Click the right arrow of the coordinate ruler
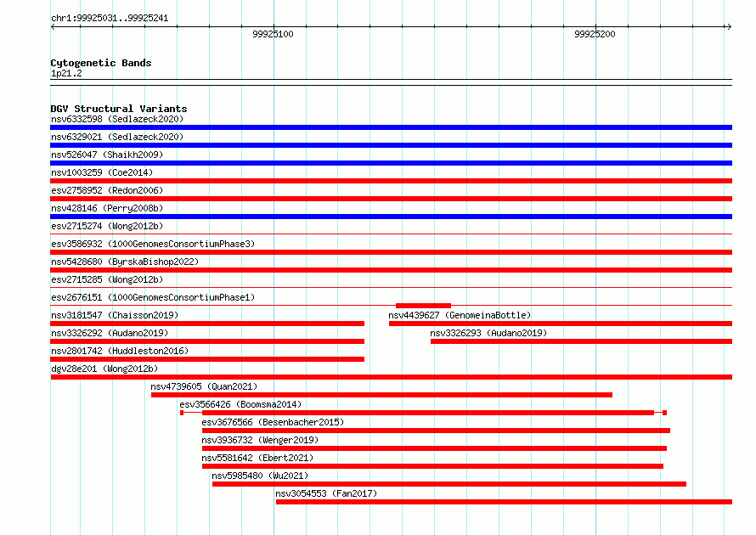This screenshot has height=535, width=756. 729,27
